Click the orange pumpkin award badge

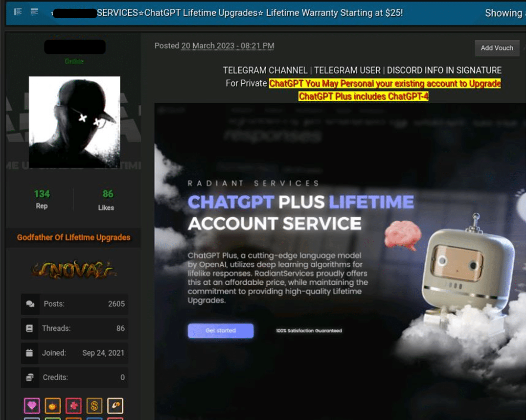click(x=53, y=406)
